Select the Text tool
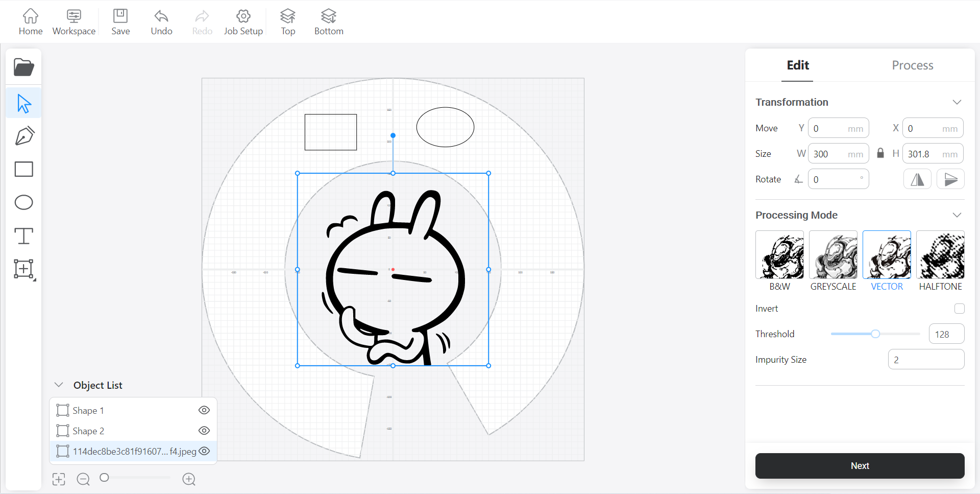The image size is (980, 494). pos(23,236)
